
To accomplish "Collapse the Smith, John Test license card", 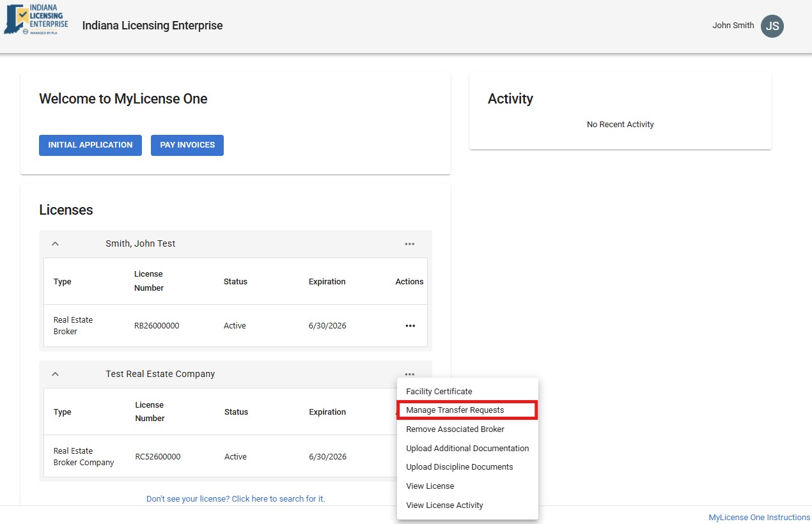I will pyautogui.click(x=55, y=243).
